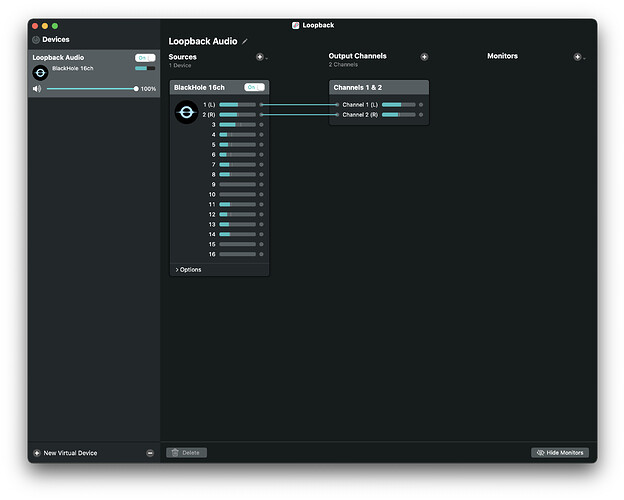Click the Loopback app icon in title bar
Viewport: 624px width, 500px height.
[x=295, y=25]
